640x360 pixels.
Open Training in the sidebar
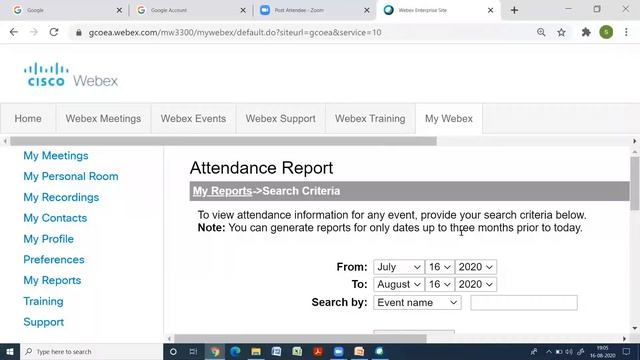[x=43, y=301]
